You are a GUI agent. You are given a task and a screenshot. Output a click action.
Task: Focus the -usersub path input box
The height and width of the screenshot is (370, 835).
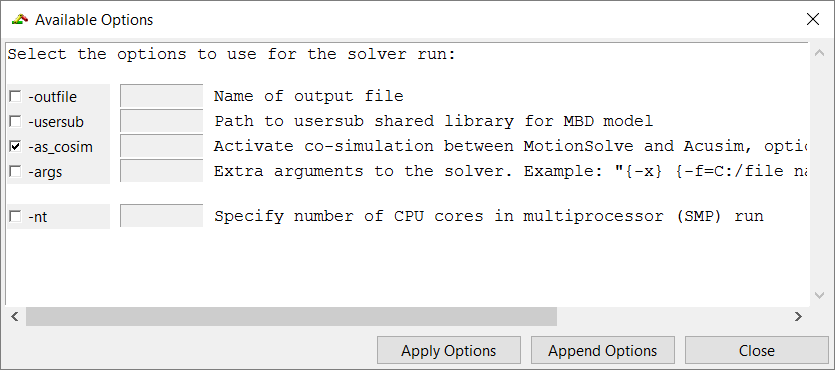pyautogui.click(x=161, y=121)
